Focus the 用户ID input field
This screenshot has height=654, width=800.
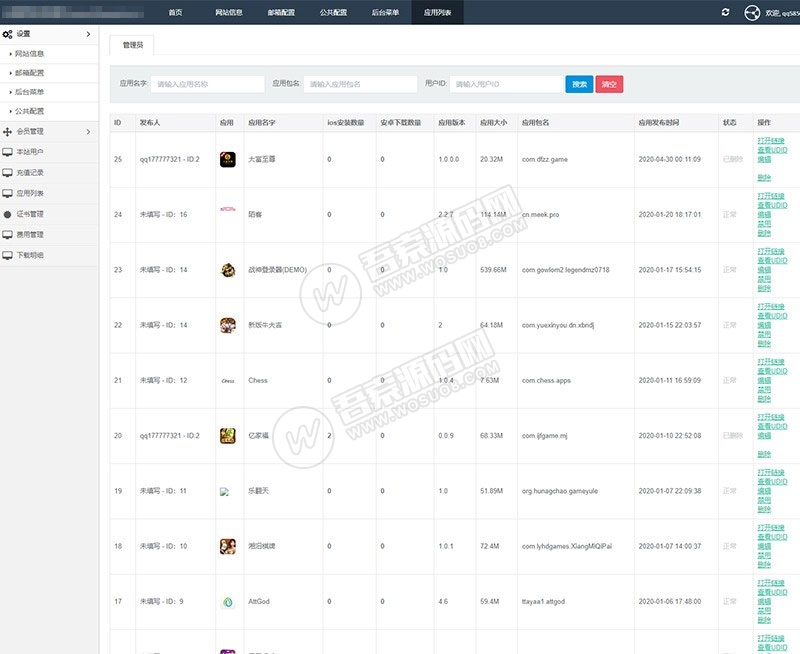pyautogui.click(x=507, y=84)
